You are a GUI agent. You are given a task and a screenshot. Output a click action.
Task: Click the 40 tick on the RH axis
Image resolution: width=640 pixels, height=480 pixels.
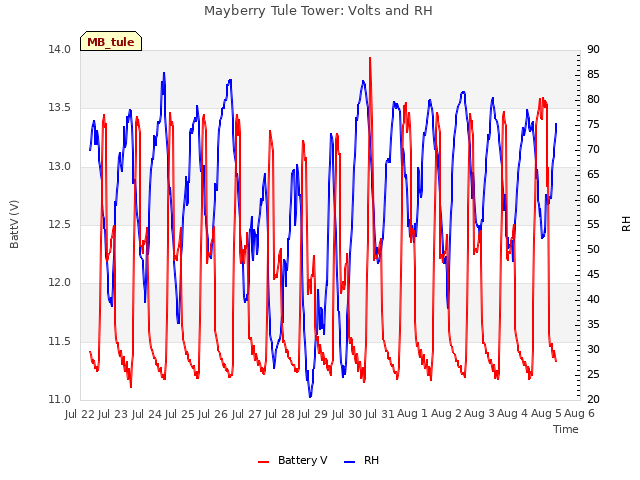click(593, 299)
